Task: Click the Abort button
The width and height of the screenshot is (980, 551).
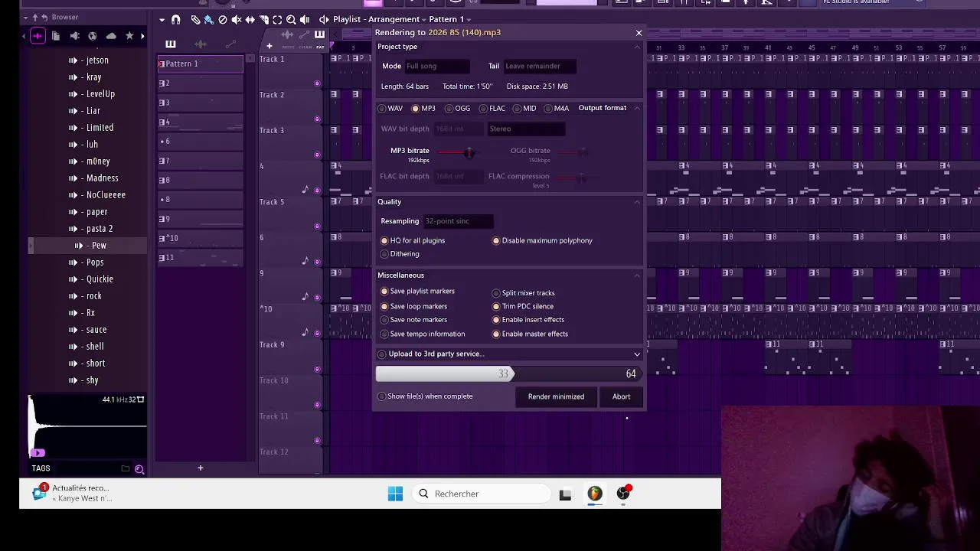Action: point(621,396)
